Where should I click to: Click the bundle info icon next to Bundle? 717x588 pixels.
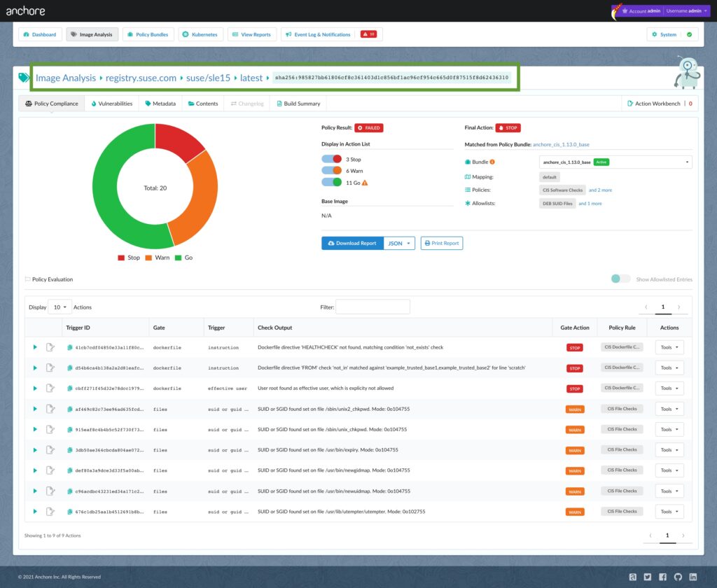pos(492,162)
